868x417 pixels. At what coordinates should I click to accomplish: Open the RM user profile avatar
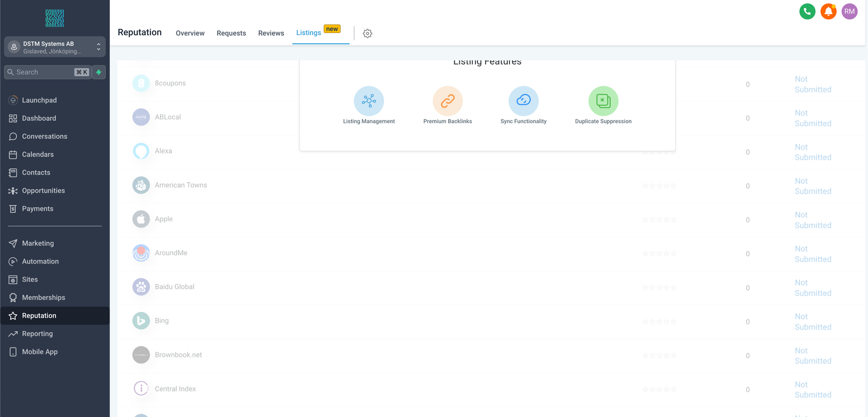click(x=850, y=11)
